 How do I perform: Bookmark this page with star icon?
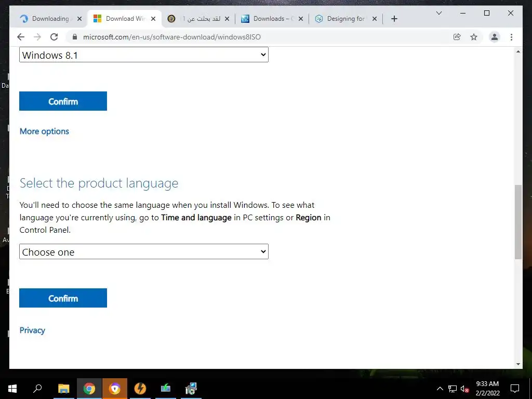click(x=474, y=37)
